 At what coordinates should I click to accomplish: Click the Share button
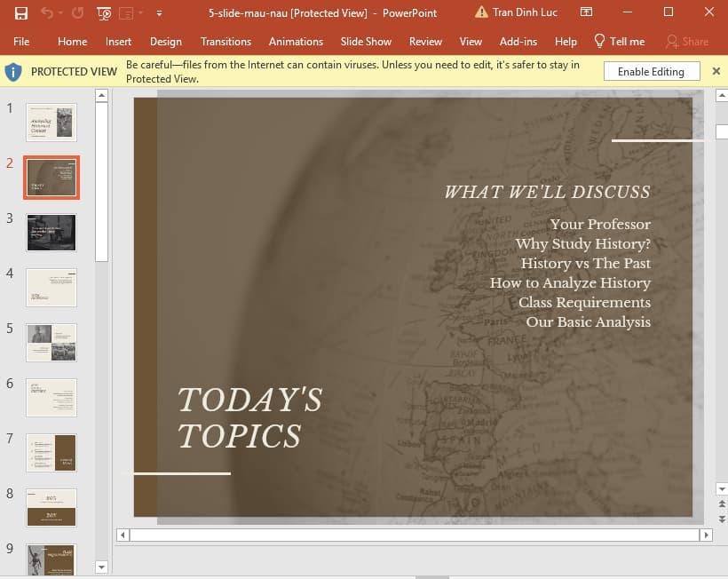click(x=686, y=42)
